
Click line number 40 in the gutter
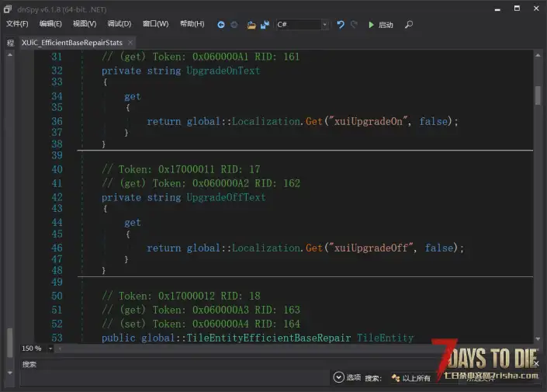coord(57,169)
